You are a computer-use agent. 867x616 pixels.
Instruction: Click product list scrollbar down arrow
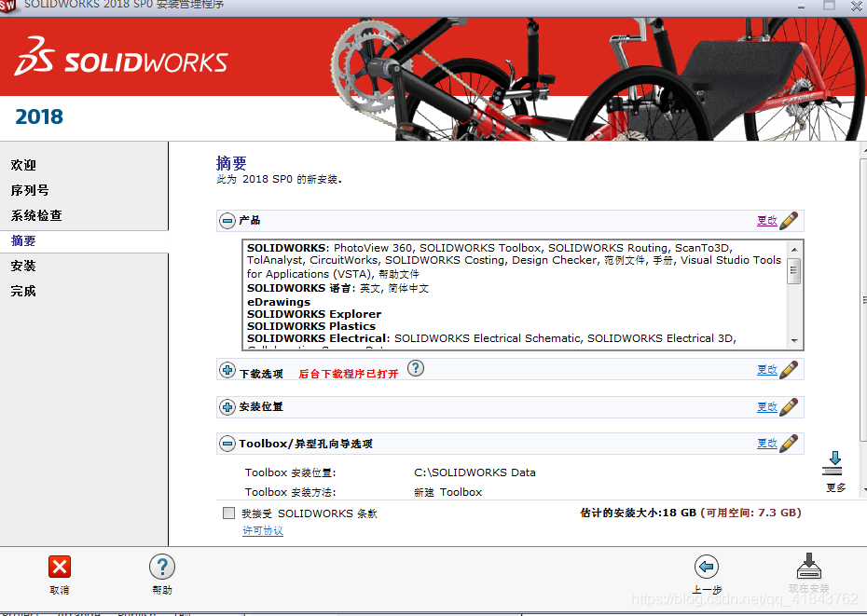coord(794,341)
